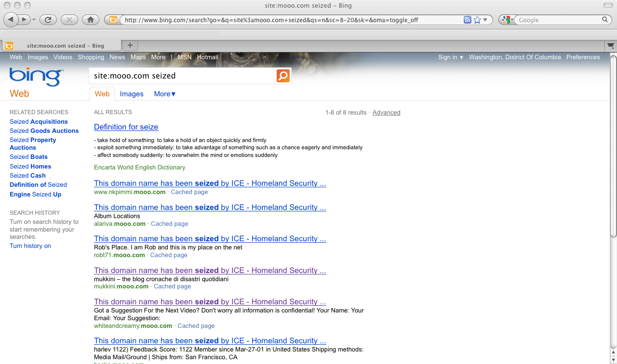
Task: Click the Web link in Bing top bar
Action: point(16,57)
